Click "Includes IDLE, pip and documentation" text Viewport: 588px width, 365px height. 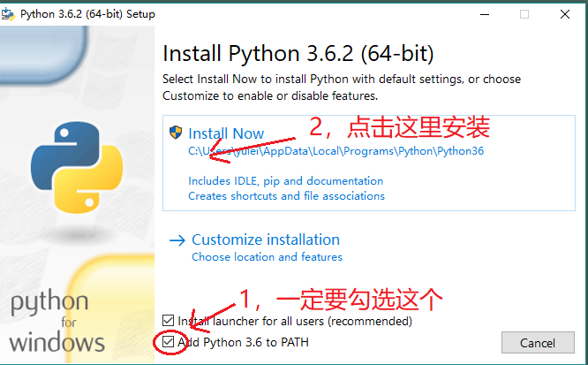tap(285, 181)
